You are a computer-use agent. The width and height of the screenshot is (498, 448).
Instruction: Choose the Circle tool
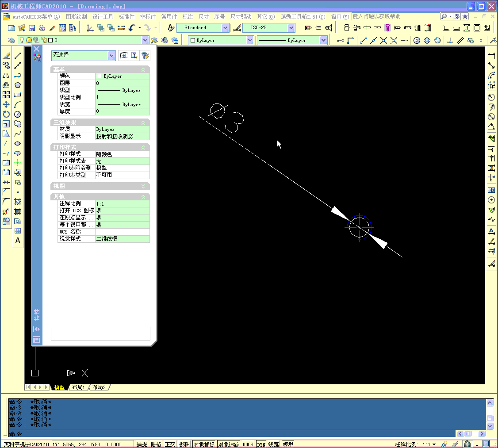pos(18,114)
